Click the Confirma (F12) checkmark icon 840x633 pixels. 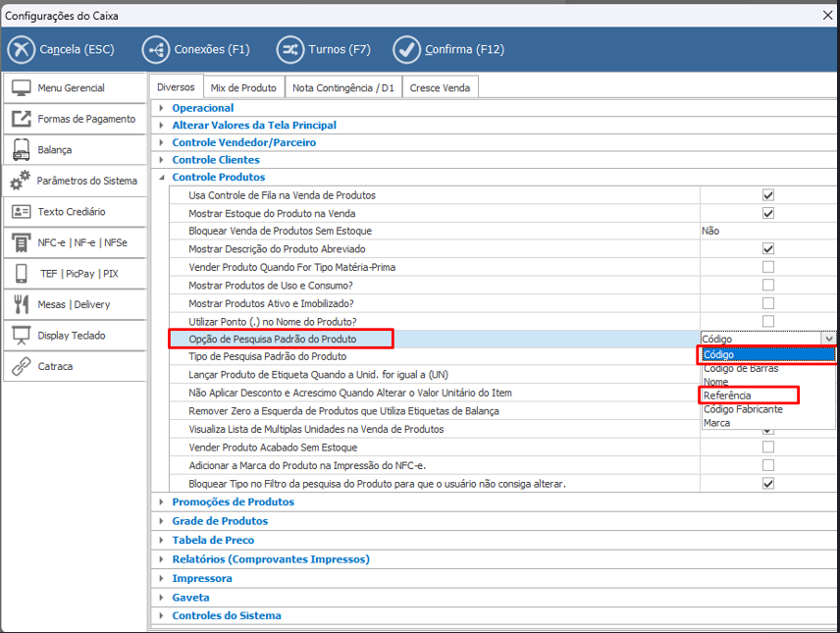coord(406,49)
